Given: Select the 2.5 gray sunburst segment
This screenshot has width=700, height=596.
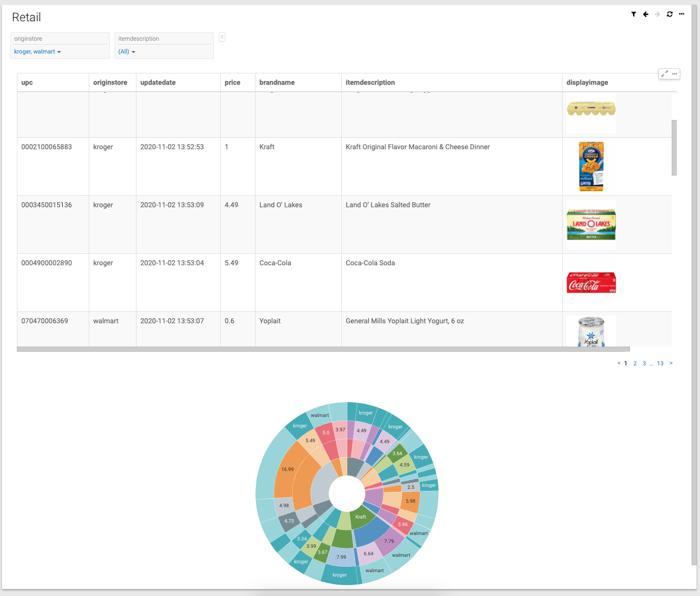Looking at the screenshot, I should (x=411, y=487).
